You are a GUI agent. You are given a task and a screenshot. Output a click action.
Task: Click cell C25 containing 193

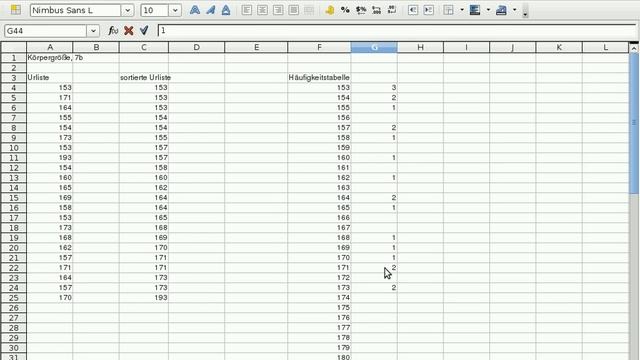pyautogui.click(x=144, y=298)
